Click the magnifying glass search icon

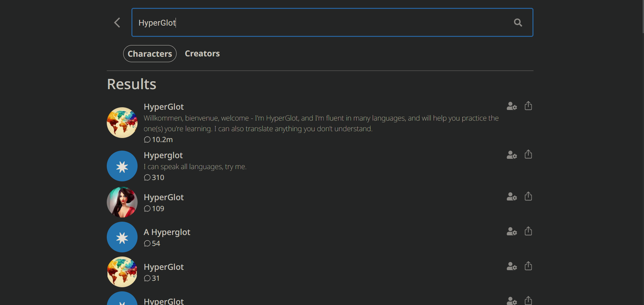518,23
